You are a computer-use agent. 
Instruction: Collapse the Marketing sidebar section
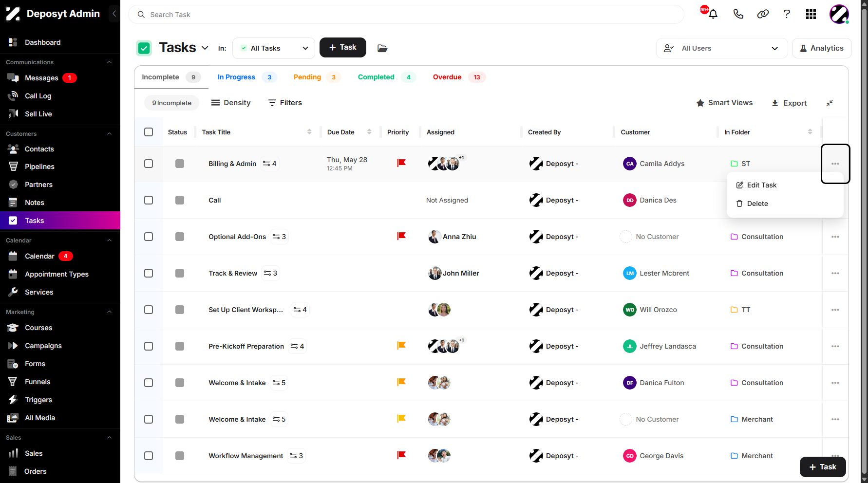tap(109, 312)
